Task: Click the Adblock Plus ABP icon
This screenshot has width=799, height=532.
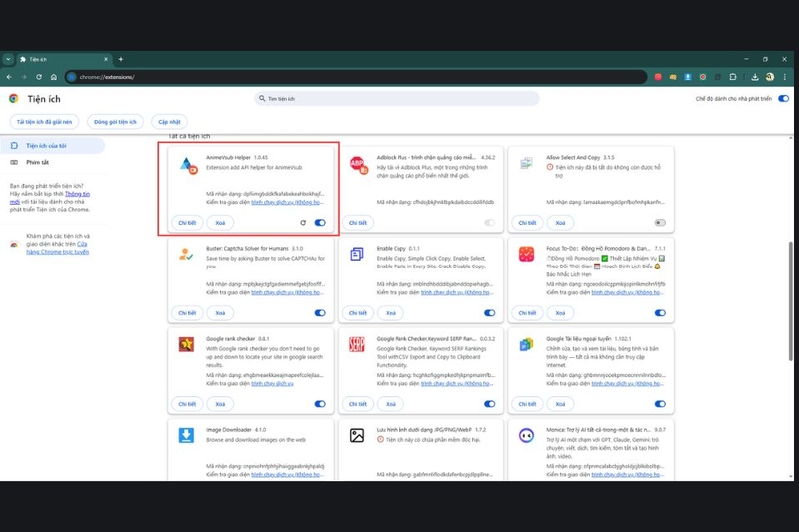Action: coord(359,165)
